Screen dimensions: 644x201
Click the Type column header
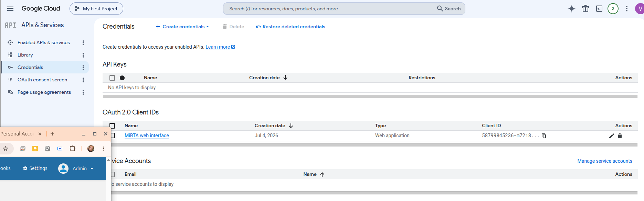380,125
